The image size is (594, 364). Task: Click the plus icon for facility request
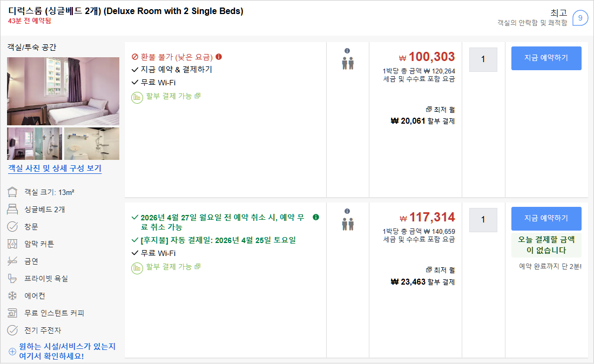[12, 352]
